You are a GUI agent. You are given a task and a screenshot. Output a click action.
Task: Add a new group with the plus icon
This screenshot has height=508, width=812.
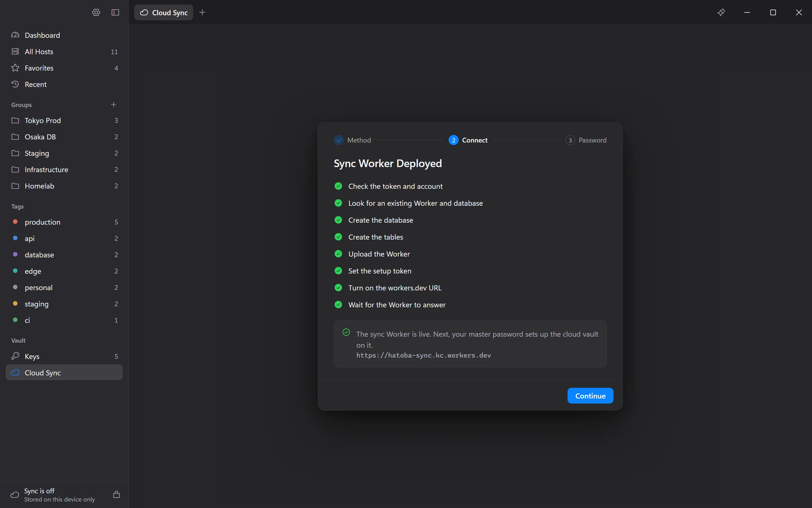pos(113,105)
